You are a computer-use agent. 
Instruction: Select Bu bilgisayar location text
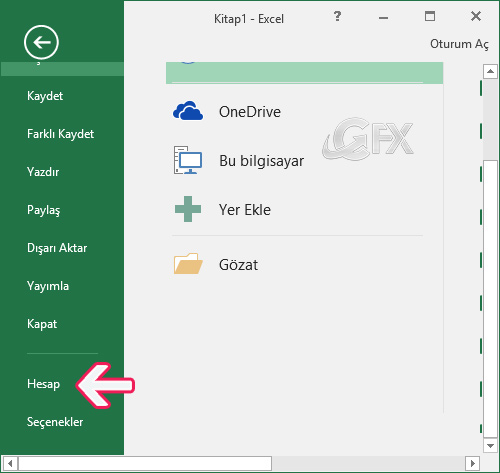tap(261, 161)
